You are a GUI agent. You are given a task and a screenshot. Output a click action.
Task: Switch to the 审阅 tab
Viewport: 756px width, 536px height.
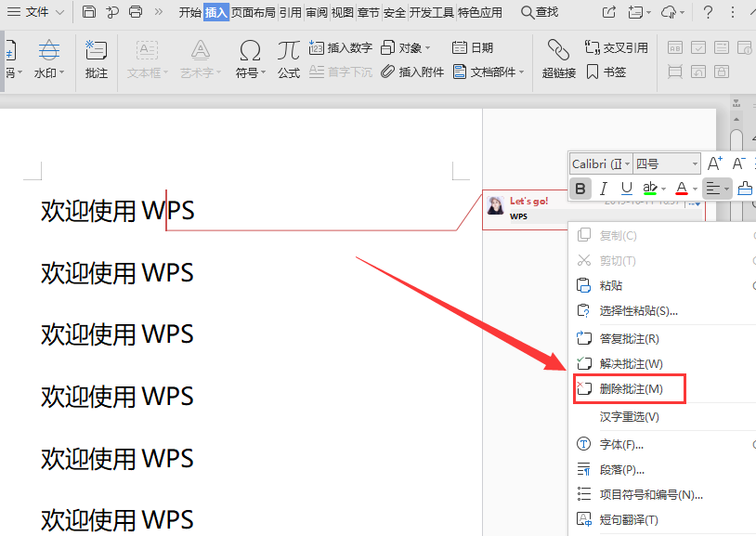(317, 12)
